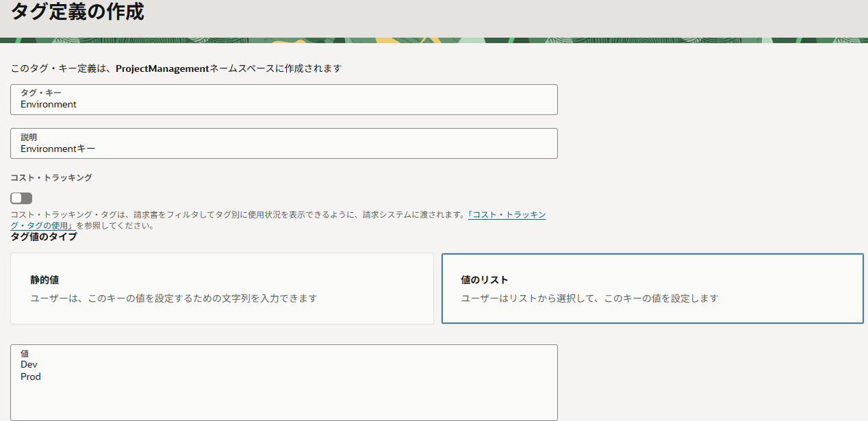Click the タグ・キー field containing Environment
This screenshot has width=868, height=421.
[x=283, y=105]
